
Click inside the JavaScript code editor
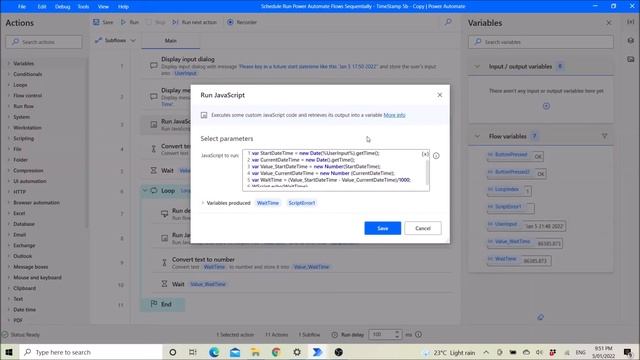tap(335, 170)
